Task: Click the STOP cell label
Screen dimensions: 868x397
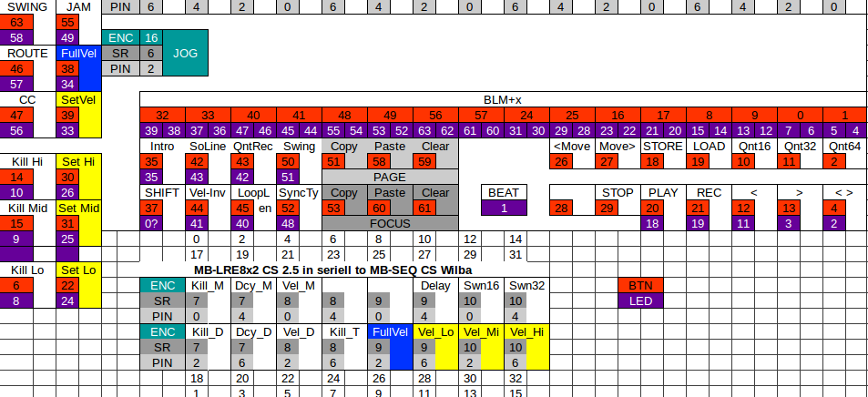Action: (x=618, y=193)
